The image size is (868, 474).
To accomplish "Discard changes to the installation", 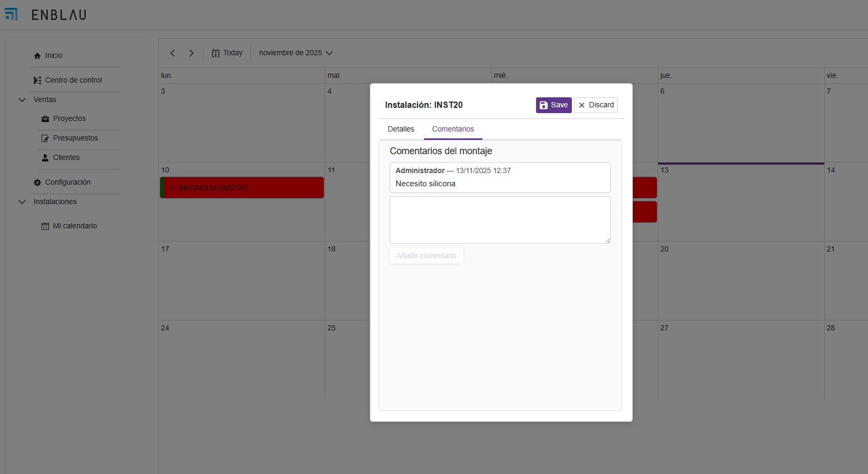I will point(596,105).
